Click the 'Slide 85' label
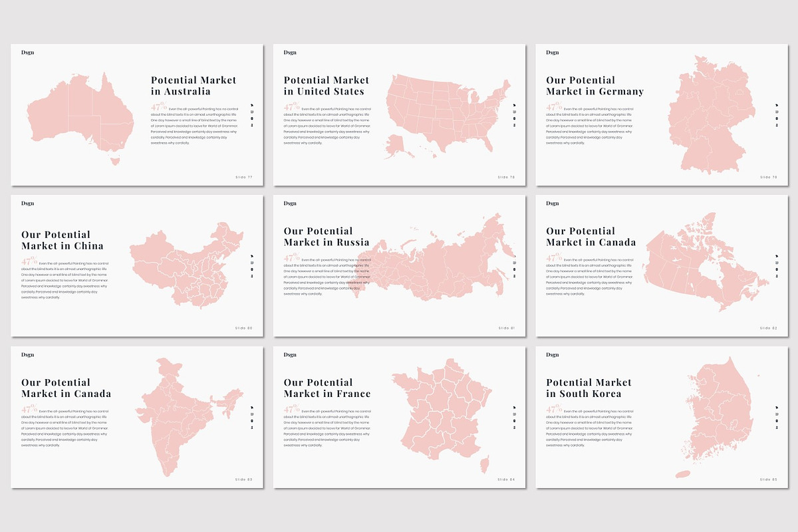798x532 pixels. [x=769, y=479]
